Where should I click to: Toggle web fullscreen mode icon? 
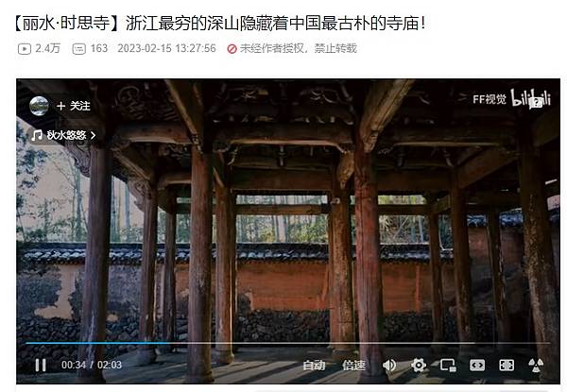click(507, 366)
